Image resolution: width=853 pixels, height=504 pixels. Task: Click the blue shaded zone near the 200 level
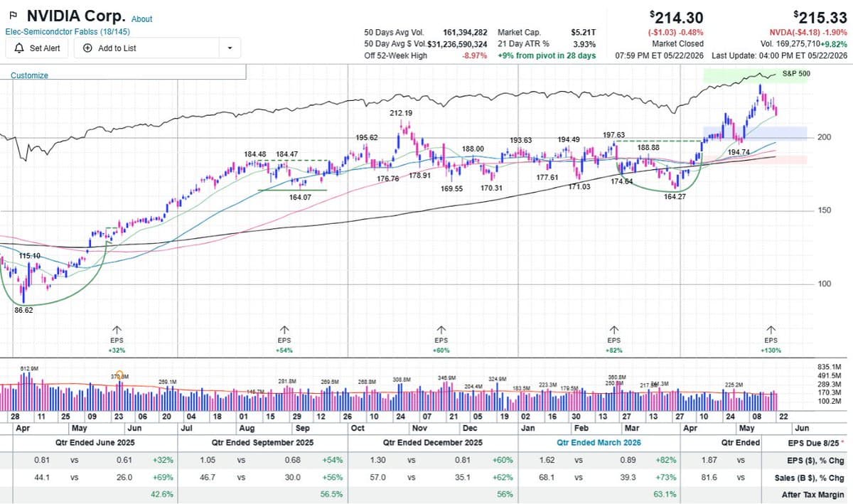[x=755, y=133]
